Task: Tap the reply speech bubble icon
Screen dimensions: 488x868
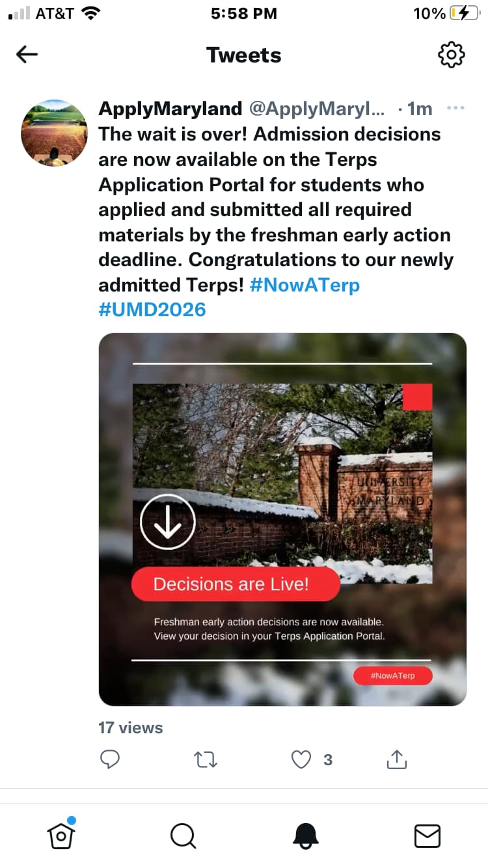Action: (x=110, y=759)
